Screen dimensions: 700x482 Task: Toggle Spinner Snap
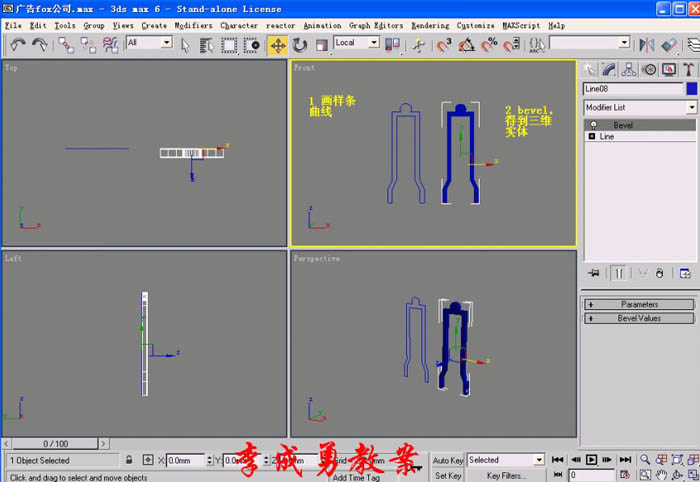(512, 45)
